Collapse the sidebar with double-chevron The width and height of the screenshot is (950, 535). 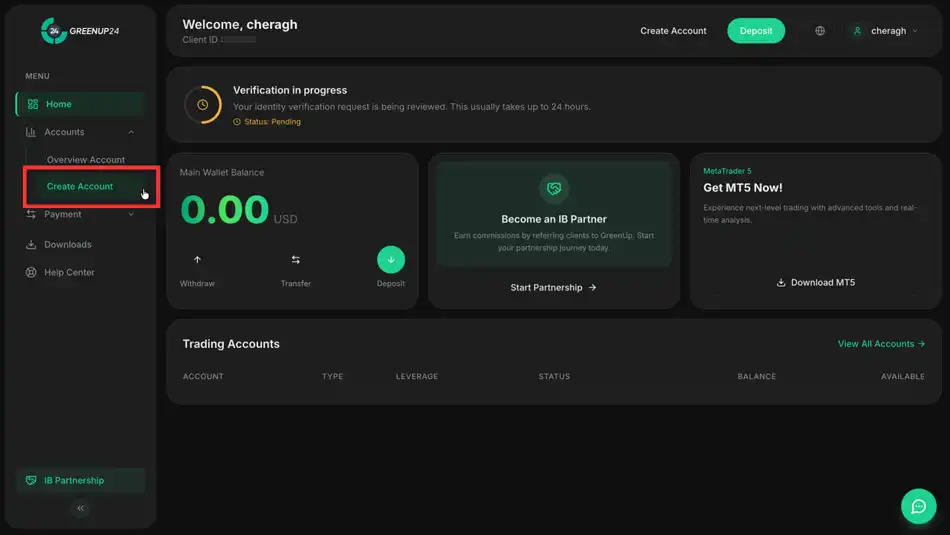pos(81,508)
